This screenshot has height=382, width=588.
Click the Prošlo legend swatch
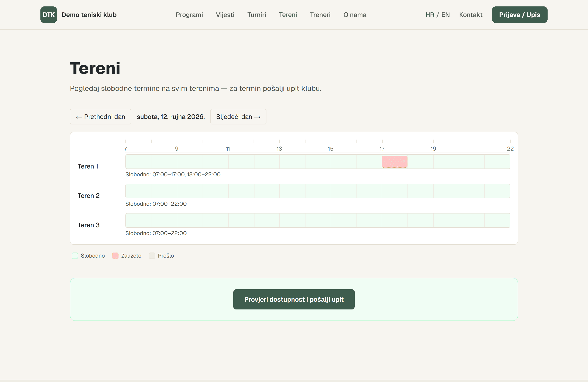click(x=152, y=256)
